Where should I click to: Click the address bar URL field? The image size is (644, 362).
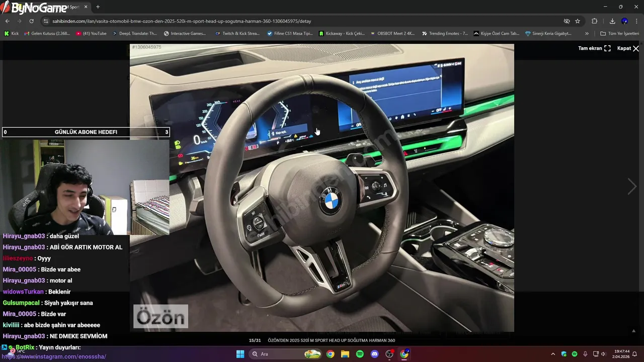coord(302,21)
